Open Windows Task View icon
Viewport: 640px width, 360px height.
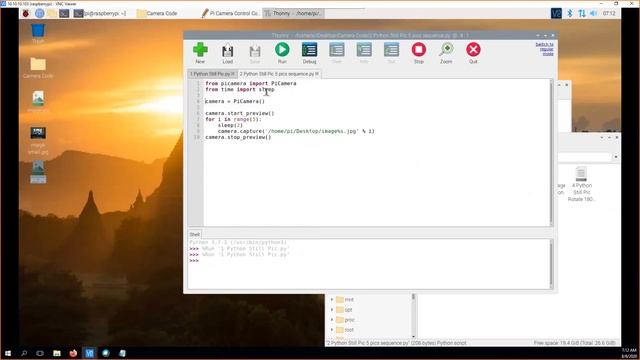coord(40,353)
